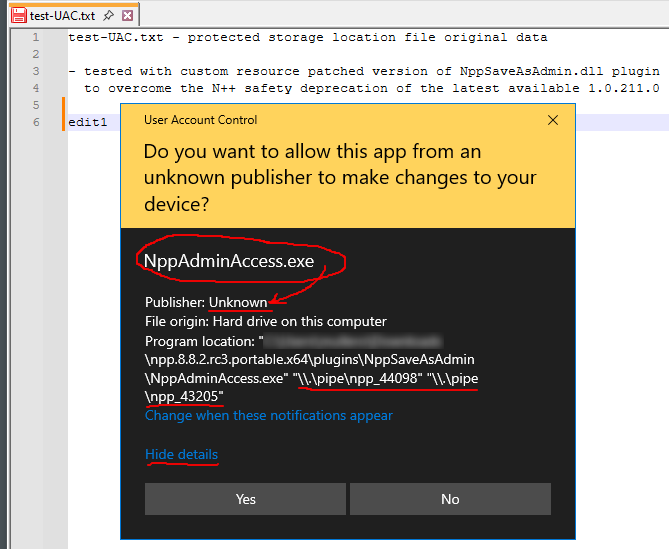Click line number 5 in the margin
Image resolution: width=669 pixels, height=549 pixels.
tap(36, 105)
